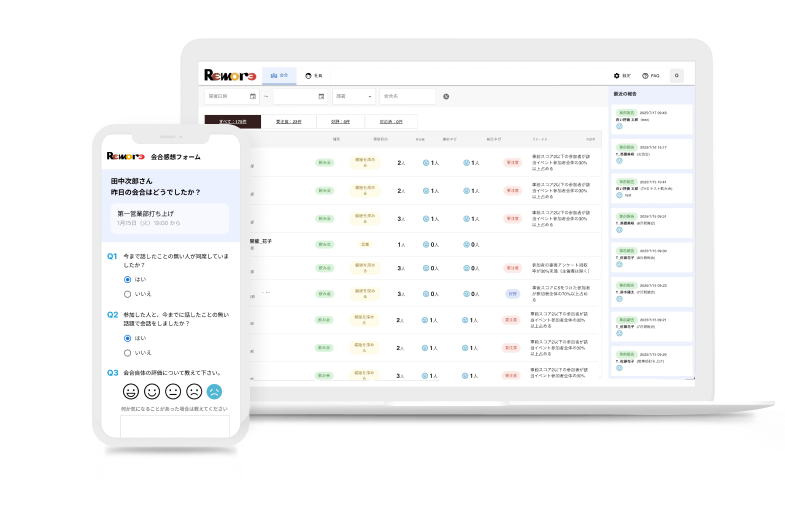Click the 第一営業部打ち上げ event card

(172, 218)
